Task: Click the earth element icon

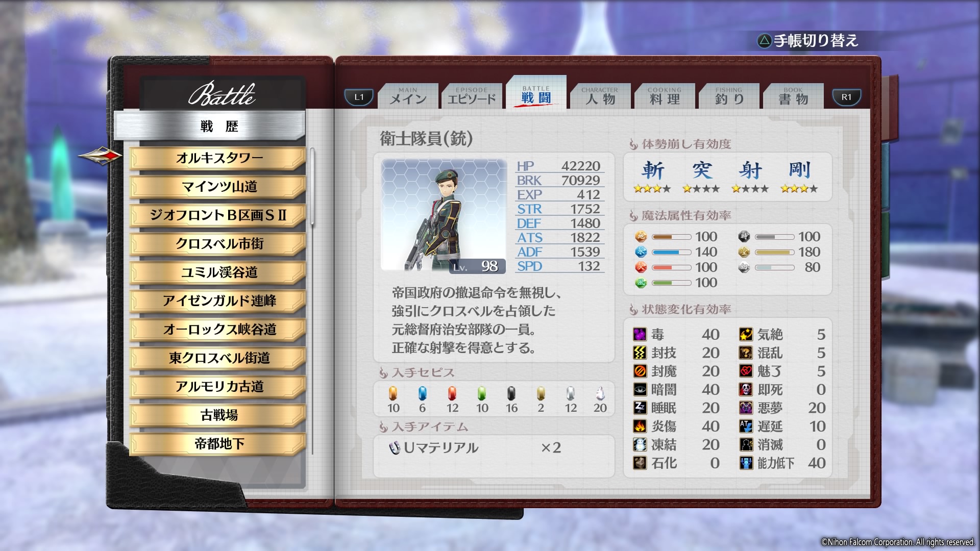Action: [x=641, y=237]
